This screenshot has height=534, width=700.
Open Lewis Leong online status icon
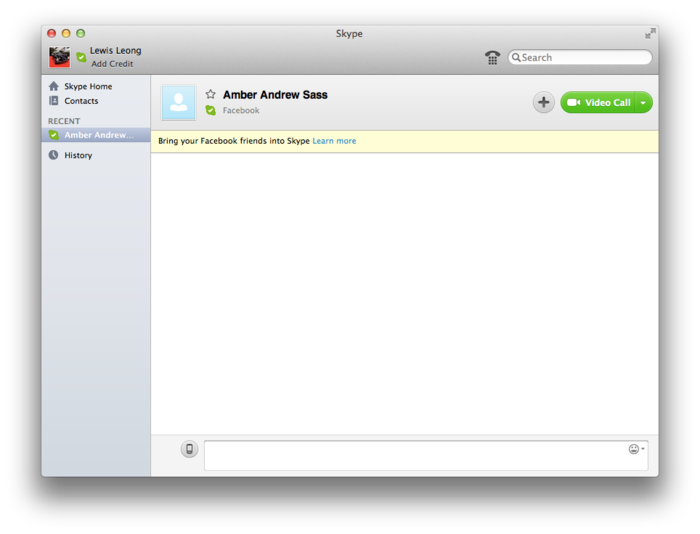click(81, 57)
